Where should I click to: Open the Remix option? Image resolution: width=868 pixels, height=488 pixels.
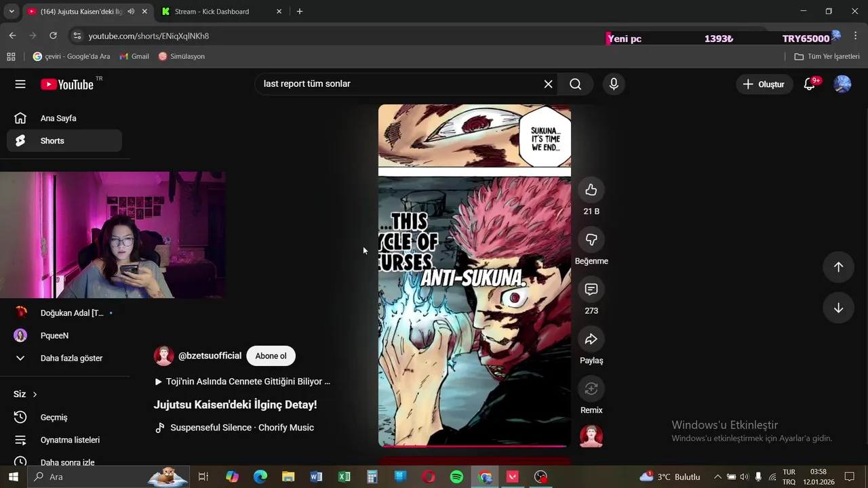tap(591, 388)
